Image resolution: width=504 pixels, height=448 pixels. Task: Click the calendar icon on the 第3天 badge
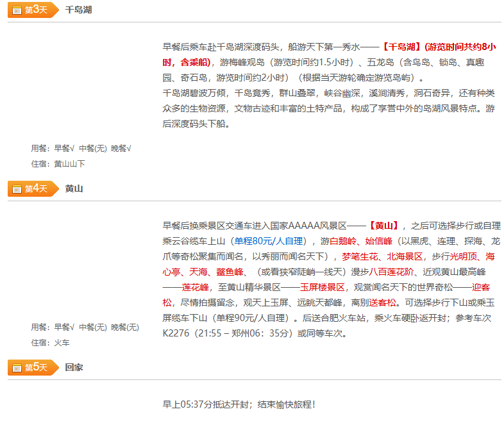(x=17, y=10)
